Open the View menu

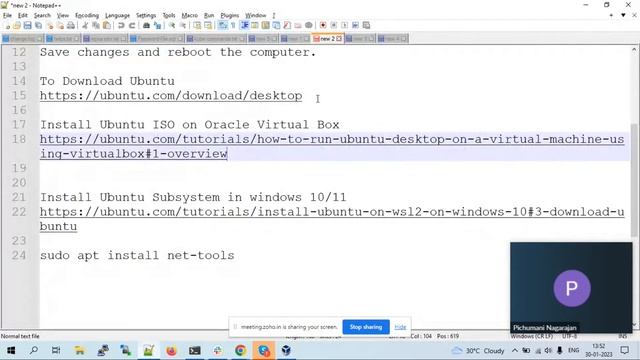pos(62,15)
